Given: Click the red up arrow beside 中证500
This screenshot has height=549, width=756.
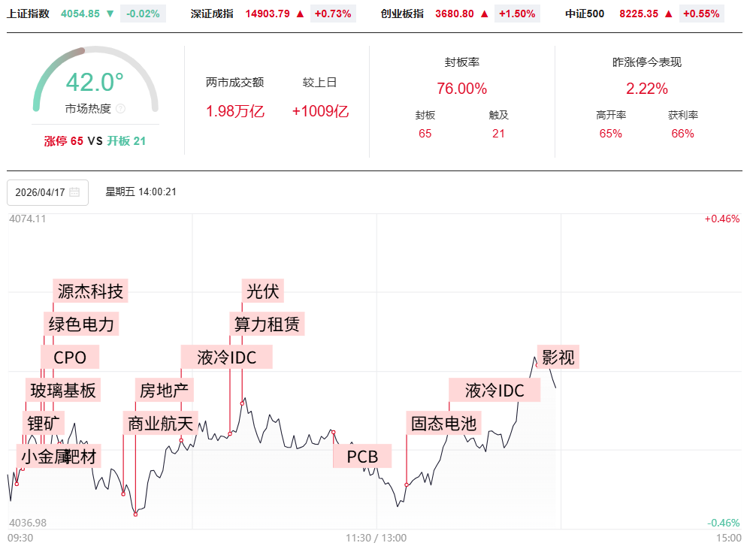Looking at the screenshot, I should [x=669, y=14].
